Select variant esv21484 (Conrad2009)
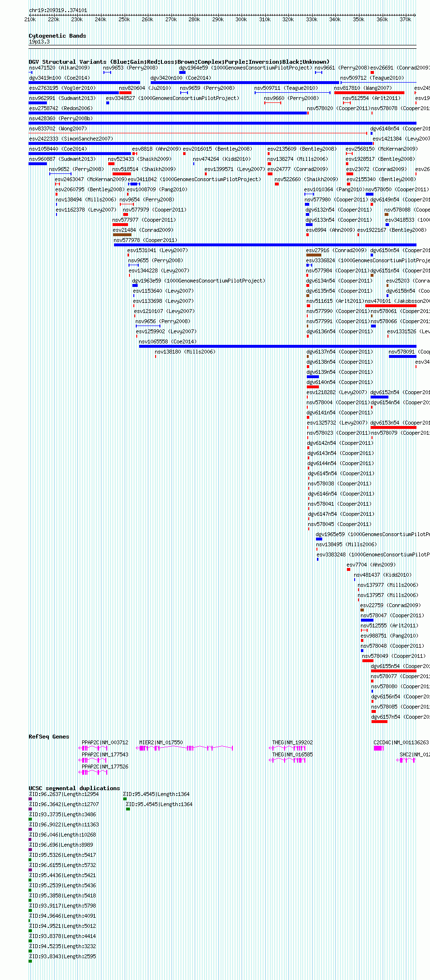This screenshot has width=430, height=980. pyautogui.click(x=143, y=230)
